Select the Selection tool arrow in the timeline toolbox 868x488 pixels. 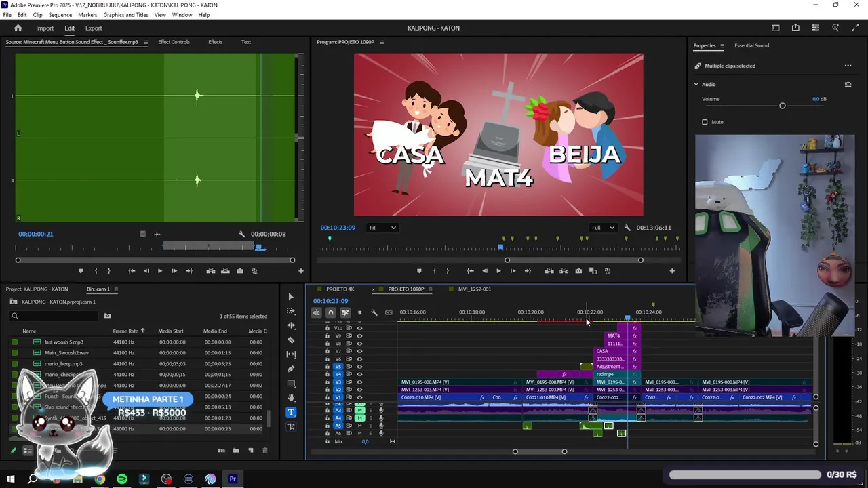pyautogui.click(x=291, y=296)
